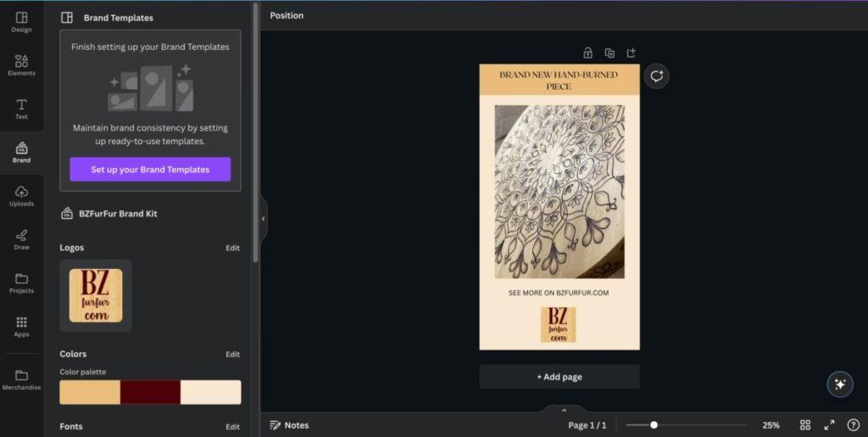
Task: Open the Merchandise panel
Action: 21,378
